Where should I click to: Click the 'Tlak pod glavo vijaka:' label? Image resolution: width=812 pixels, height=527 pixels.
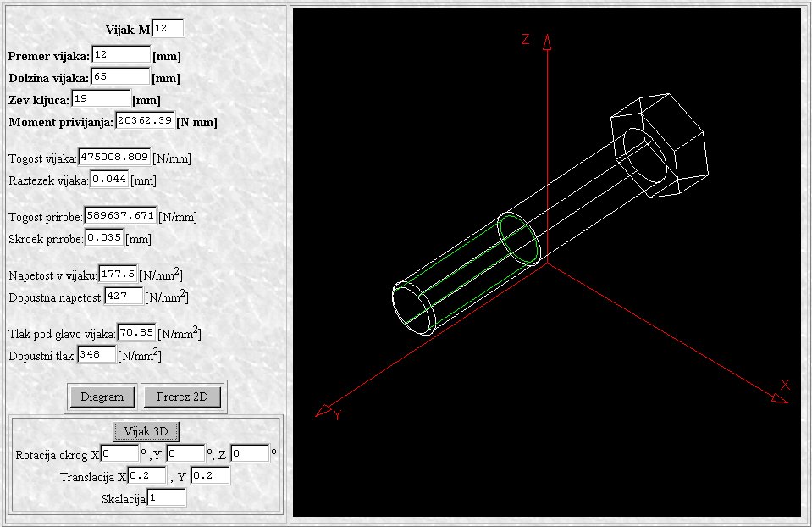point(63,334)
